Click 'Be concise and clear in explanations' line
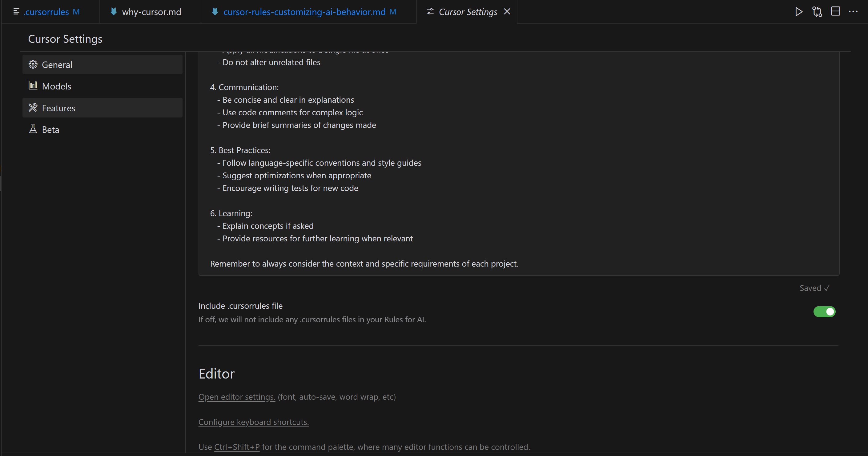This screenshot has height=456, width=868. coord(285,100)
